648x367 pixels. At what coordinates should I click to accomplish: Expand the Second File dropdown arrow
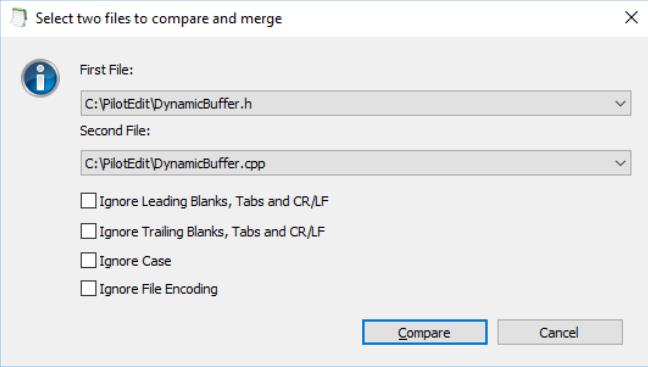[x=620, y=163]
